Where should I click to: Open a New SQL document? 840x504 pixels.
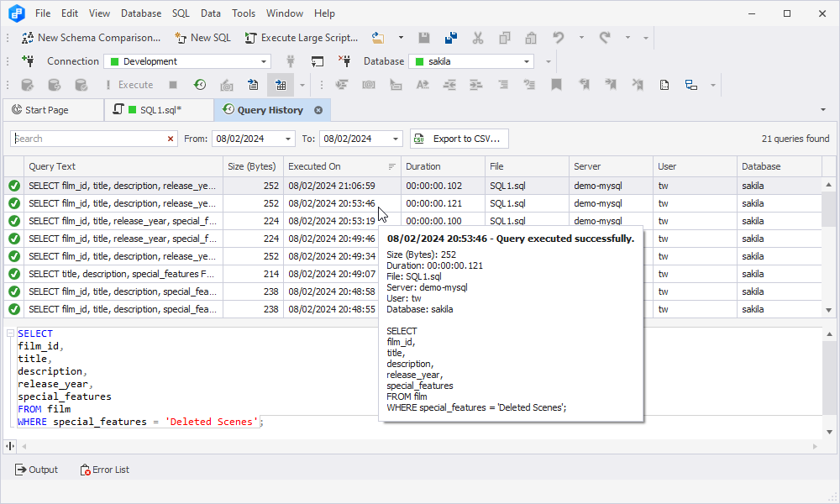[202, 38]
